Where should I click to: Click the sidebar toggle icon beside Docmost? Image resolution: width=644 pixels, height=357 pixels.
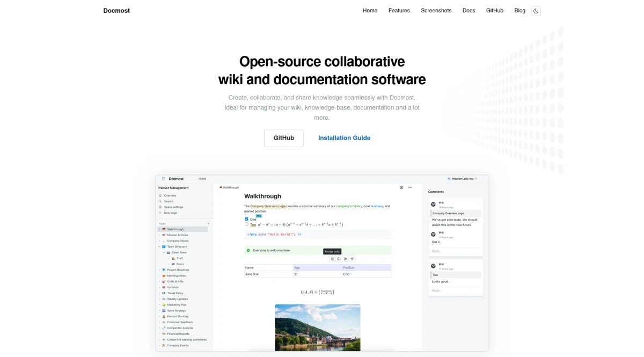[164, 179]
